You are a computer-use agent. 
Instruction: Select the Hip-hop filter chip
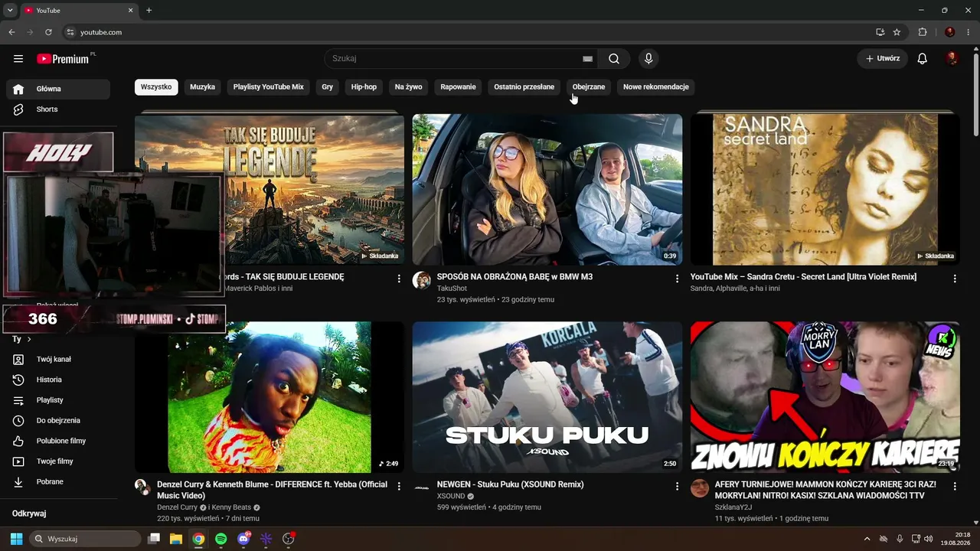[364, 87]
